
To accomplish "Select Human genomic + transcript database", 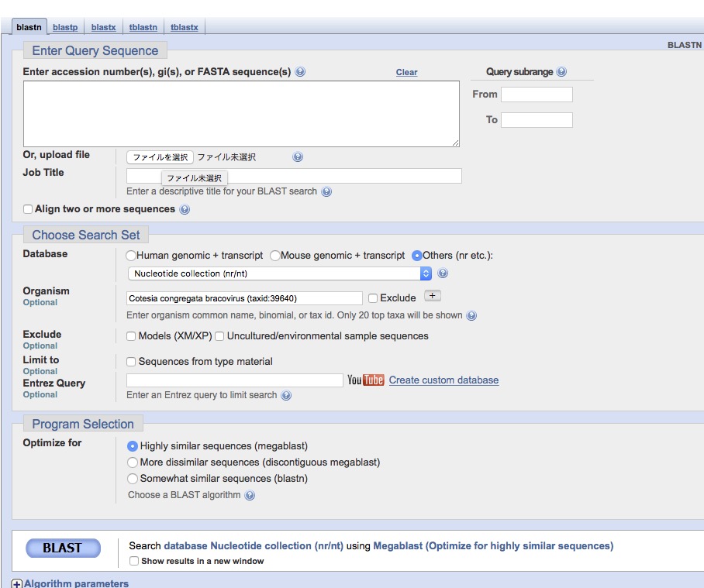I will point(131,256).
